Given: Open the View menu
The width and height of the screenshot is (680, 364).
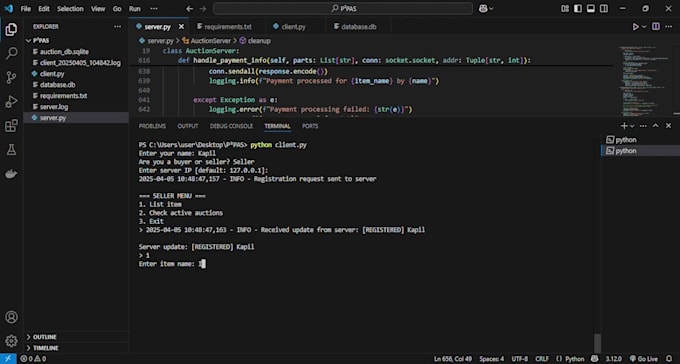Looking at the screenshot, I should point(98,9).
